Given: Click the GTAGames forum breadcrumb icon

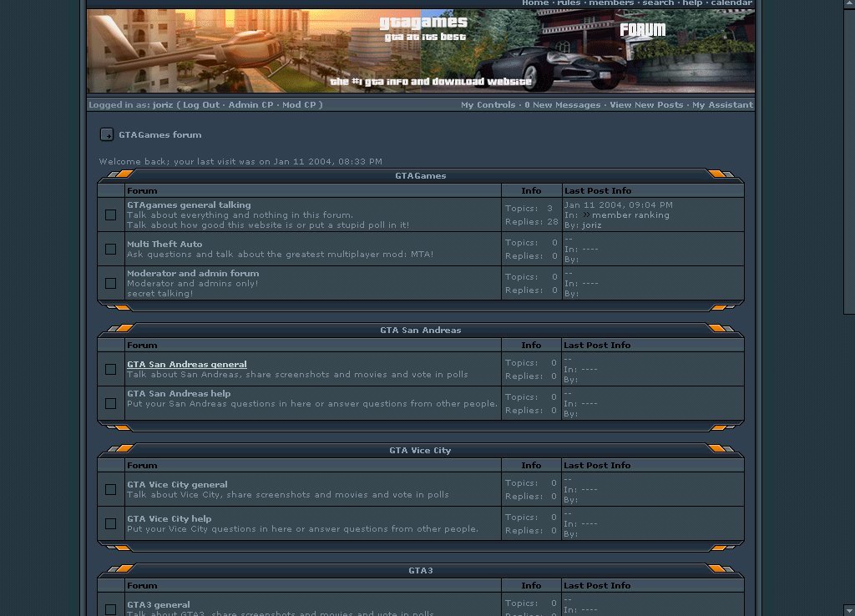Looking at the screenshot, I should pyautogui.click(x=107, y=134).
